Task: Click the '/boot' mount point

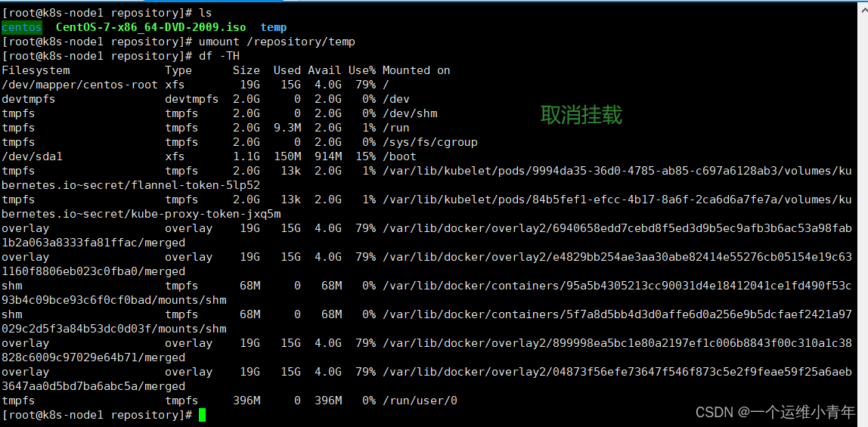Action: tap(399, 156)
